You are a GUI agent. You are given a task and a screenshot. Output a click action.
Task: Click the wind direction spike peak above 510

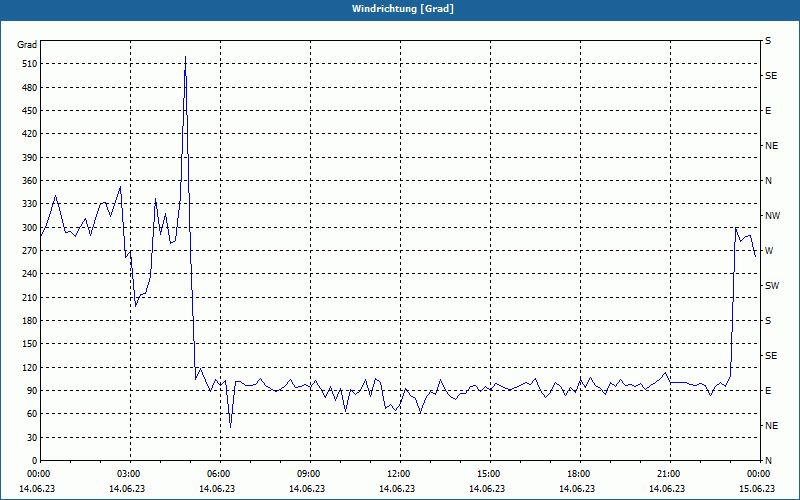point(185,57)
